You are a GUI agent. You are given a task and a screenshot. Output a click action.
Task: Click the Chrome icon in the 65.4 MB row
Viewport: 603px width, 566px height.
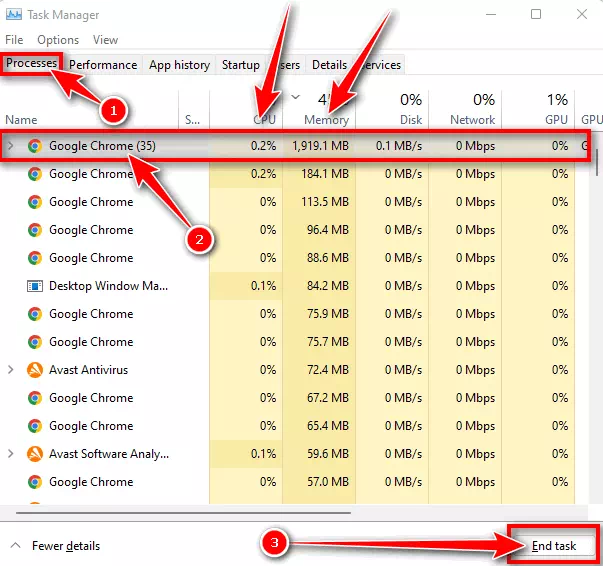tap(35, 426)
